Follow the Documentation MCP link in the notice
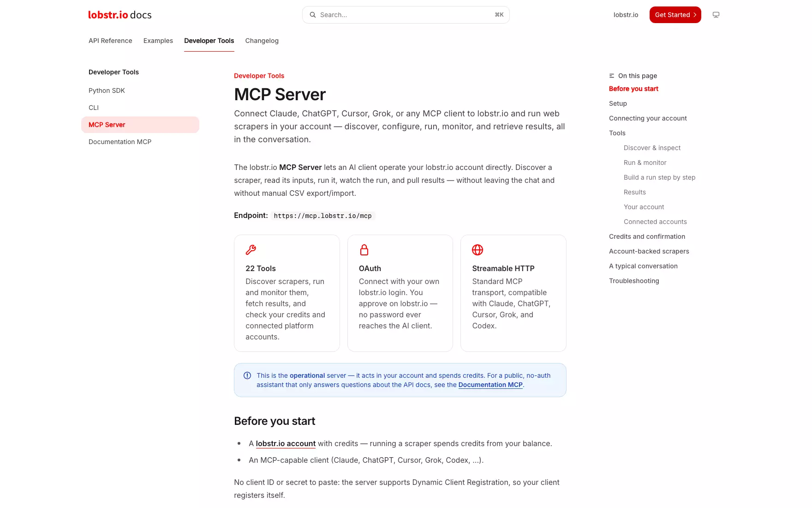 point(490,385)
